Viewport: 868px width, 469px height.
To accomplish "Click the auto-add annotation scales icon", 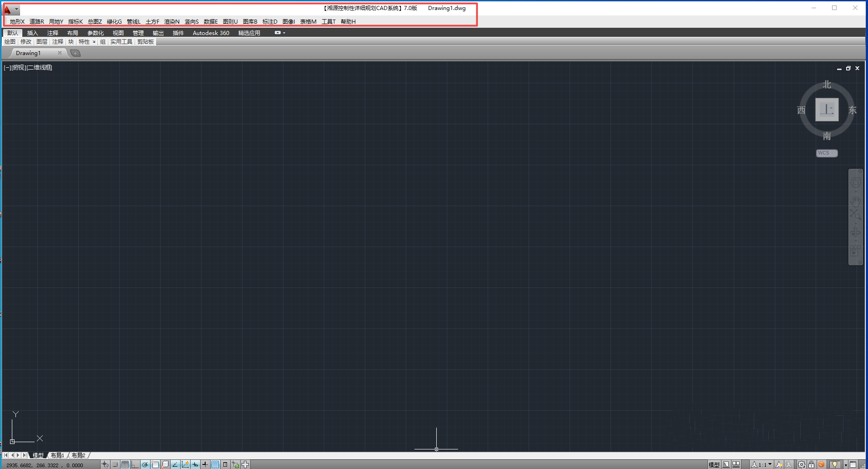I will (x=789, y=464).
